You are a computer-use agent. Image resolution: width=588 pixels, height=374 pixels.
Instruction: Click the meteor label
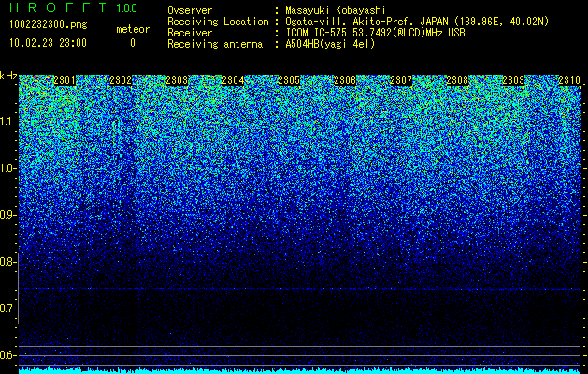coord(133,29)
